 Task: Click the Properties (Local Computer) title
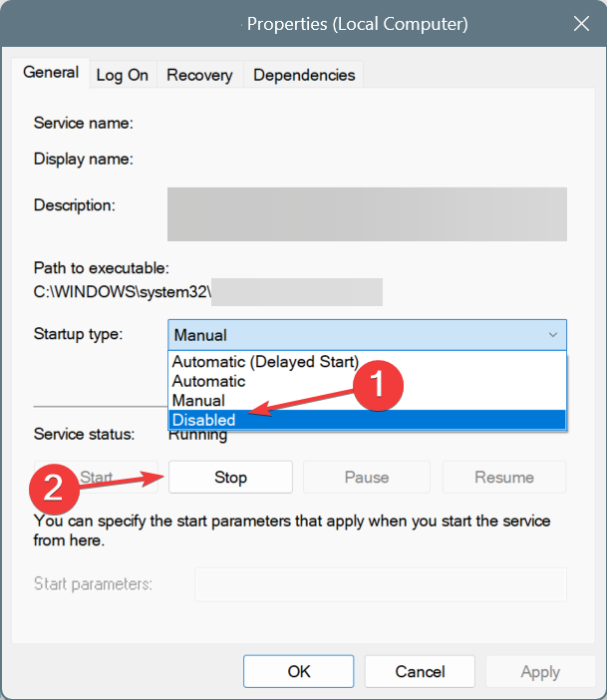358,24
